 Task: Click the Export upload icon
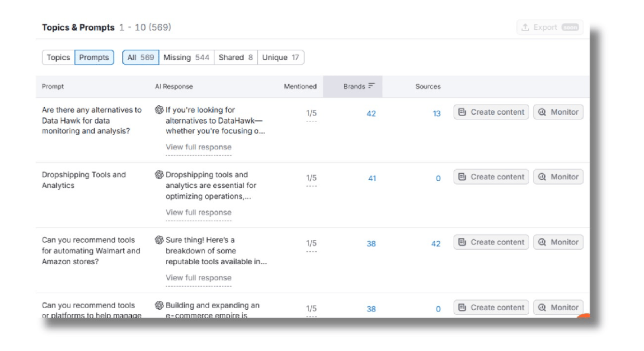pos(525,27)
